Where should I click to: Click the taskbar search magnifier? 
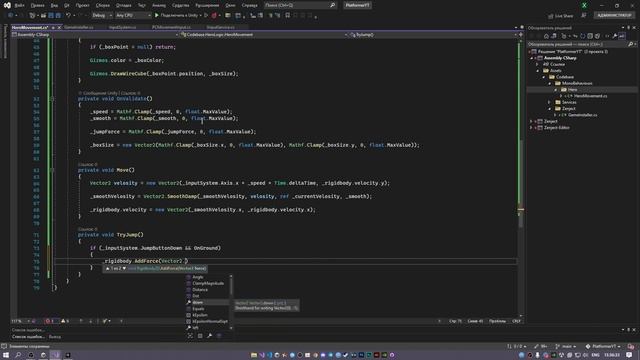(18, 355)
